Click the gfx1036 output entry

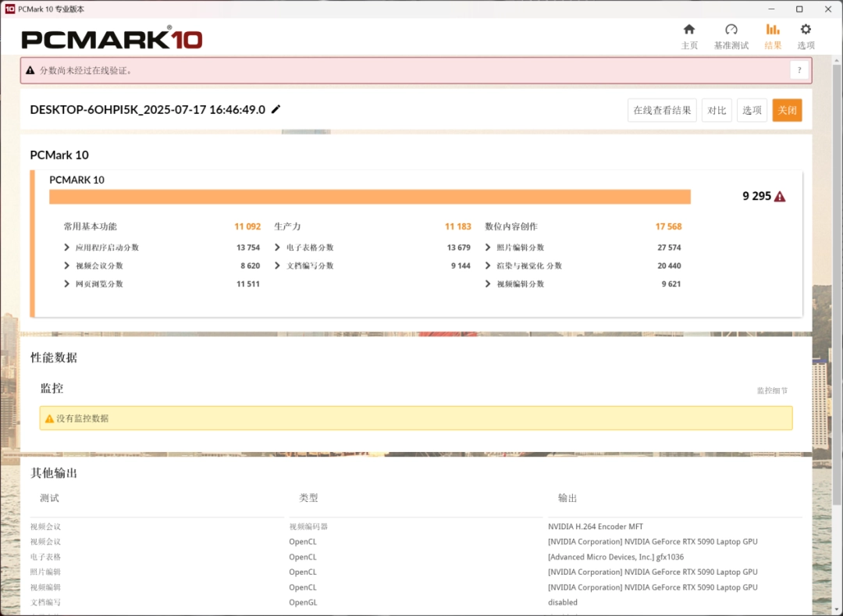click(616, 557)
